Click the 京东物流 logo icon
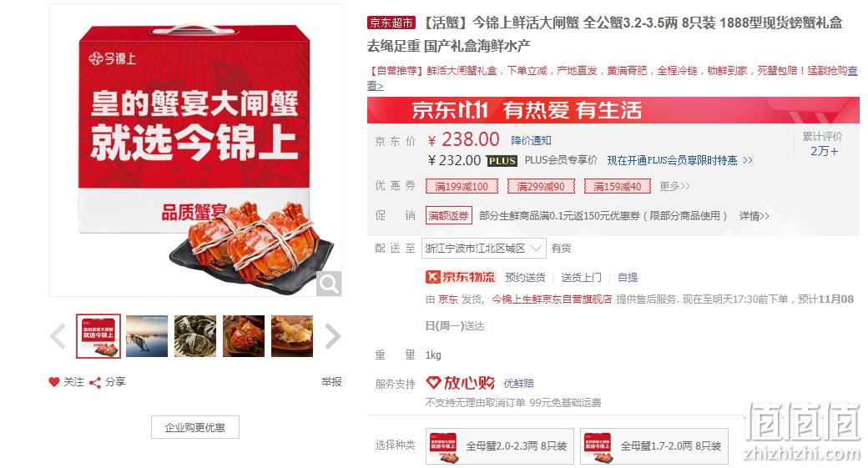 pos(461,277)
